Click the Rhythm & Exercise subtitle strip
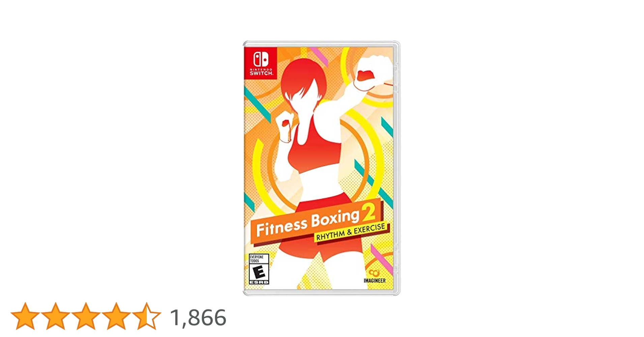This screenshot has height=337, width=644. click(351, 232)
